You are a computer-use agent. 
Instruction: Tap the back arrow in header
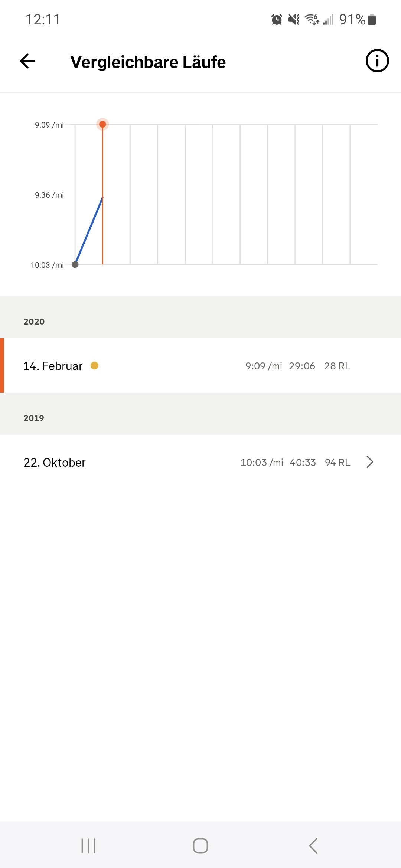coord(27,61)
